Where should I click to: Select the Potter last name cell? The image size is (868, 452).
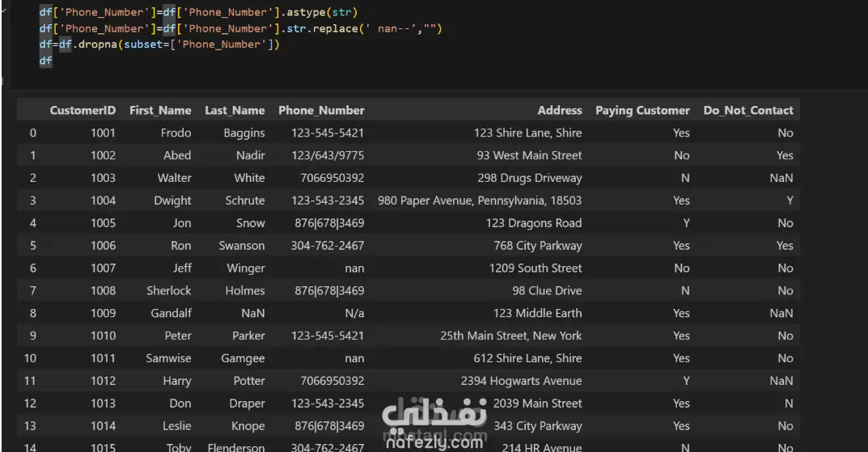click(249, 381)
